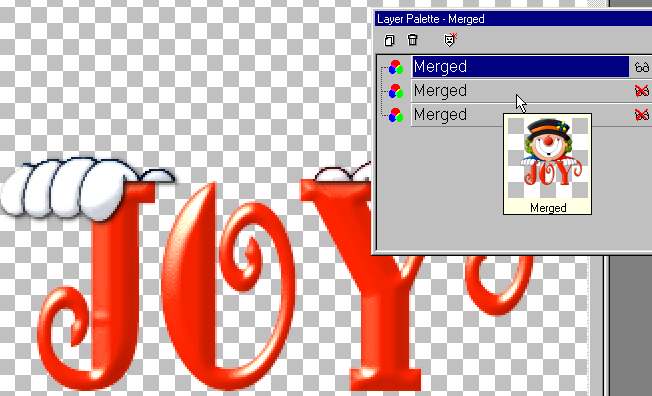Click the mask icon in Layer Palette toolbar

click(450, 40)
